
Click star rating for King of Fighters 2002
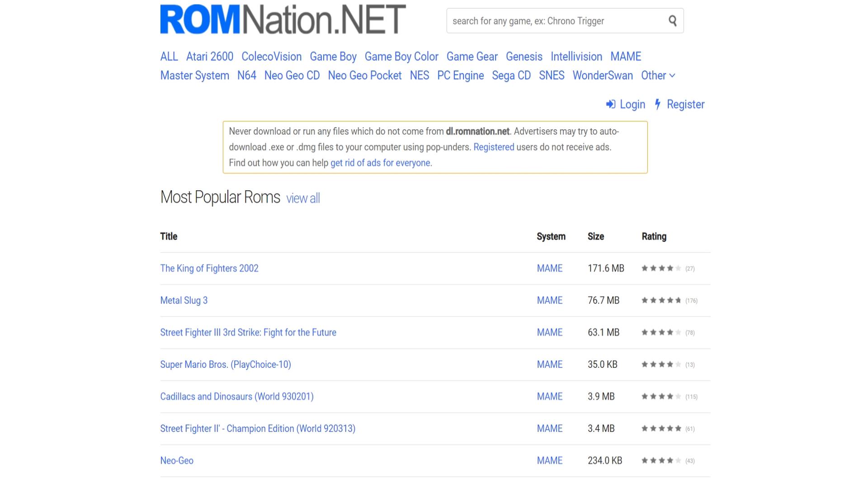coord(661,268)
